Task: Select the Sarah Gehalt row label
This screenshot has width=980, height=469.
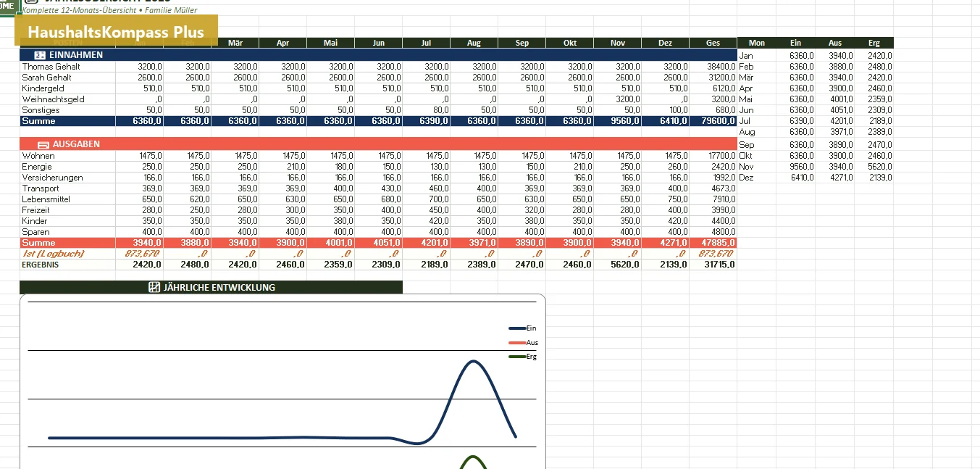Action: point(47,78)
